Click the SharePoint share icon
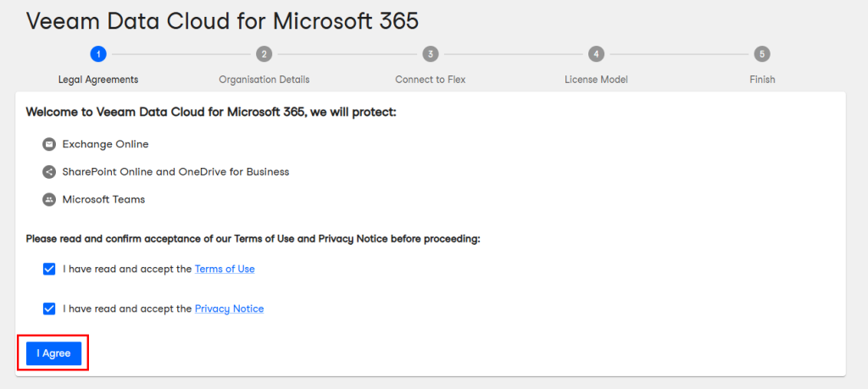Image resolution: width=868 pixels, height=389 pixels. coord(49,172)
